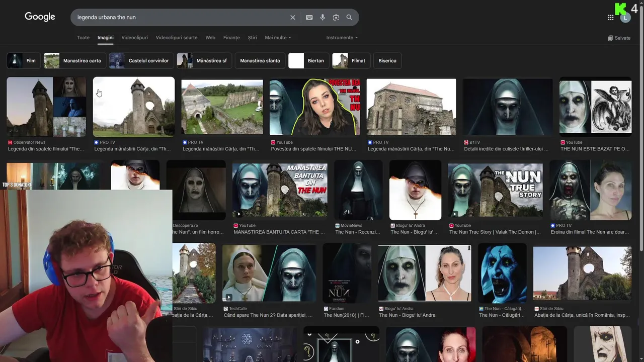Select the Biertan filter chip
Screen dimensions: 644x362
pyautogui.click(x=308, y=61)
